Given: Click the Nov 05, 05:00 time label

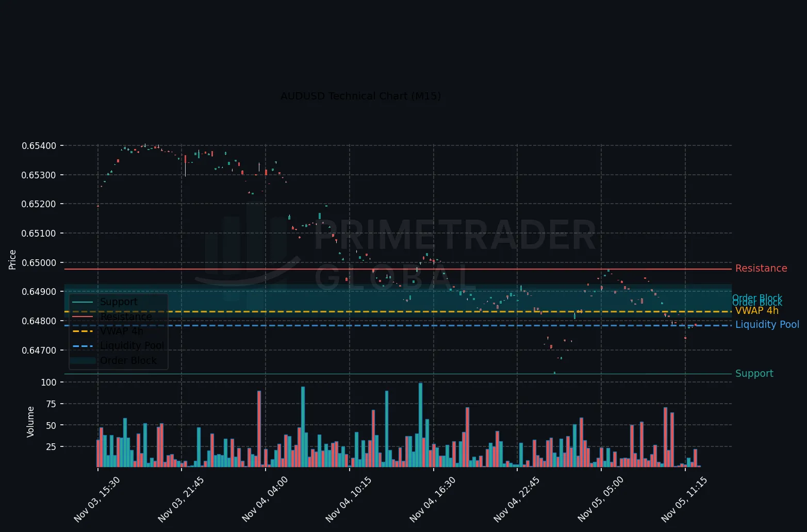Looking at the screenshot, I should click(x=601, y=500).
